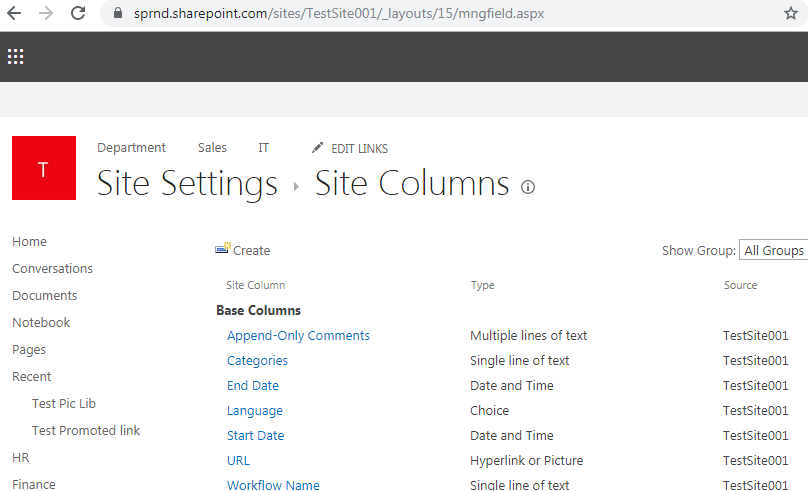Open Test Promoted link under Recent

pyautogui.click(x=86, y=430)
